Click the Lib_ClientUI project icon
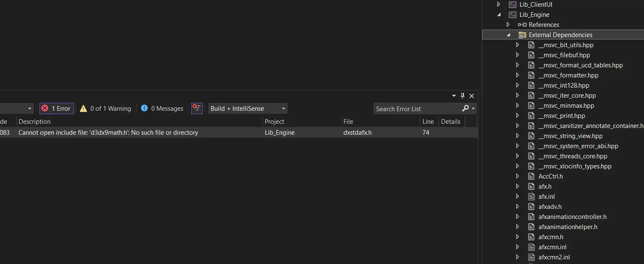 (512, 5)
